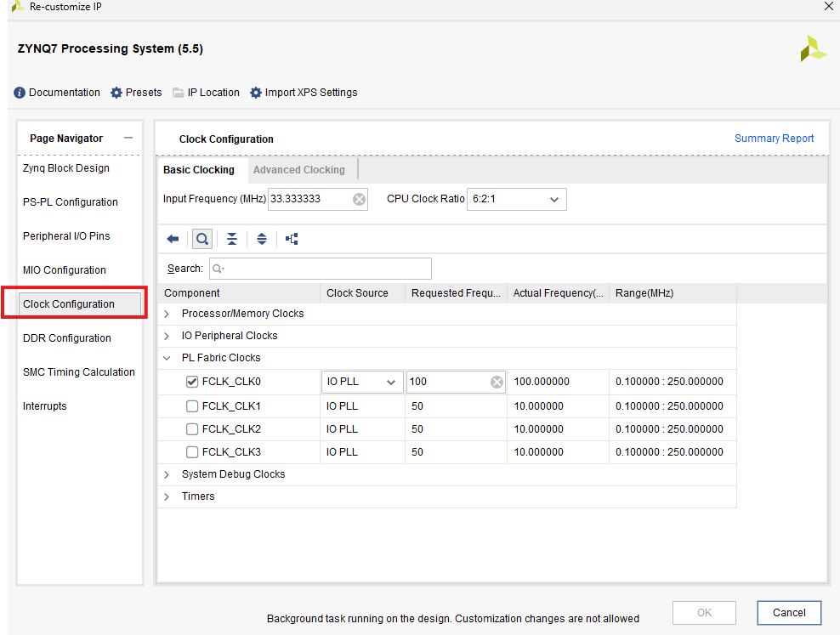Select the FCLK_CLK2 IO PLL clock source cell
The height and width of the screenshot is (635, 840).
(362, 429)
